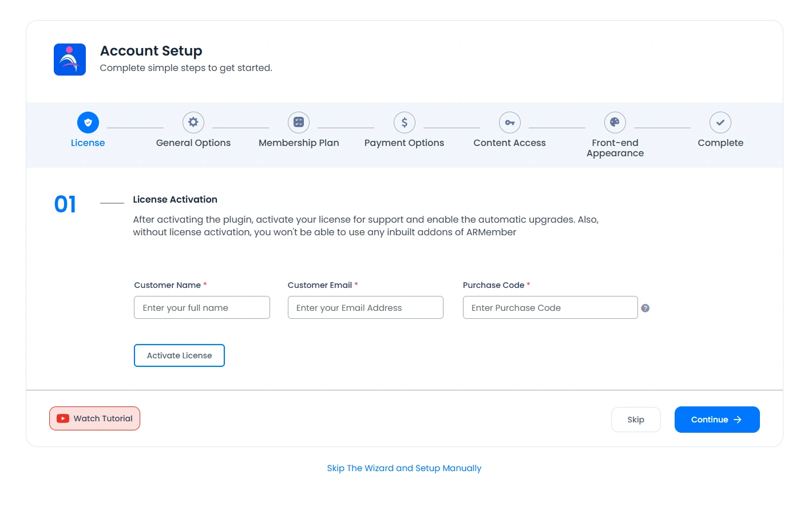Click the Enter Purchase Code field
The image size is (812, 506).
tap(550, 307)
